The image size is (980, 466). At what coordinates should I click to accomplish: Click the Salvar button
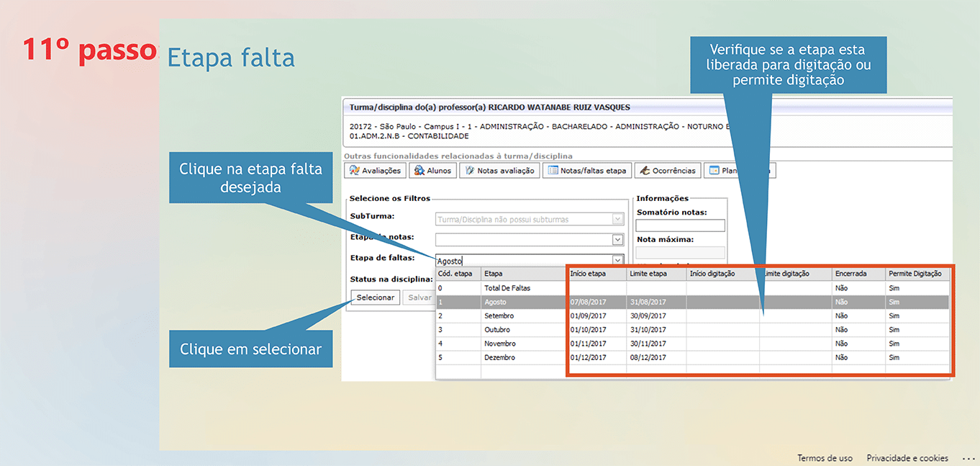point(419,297)
